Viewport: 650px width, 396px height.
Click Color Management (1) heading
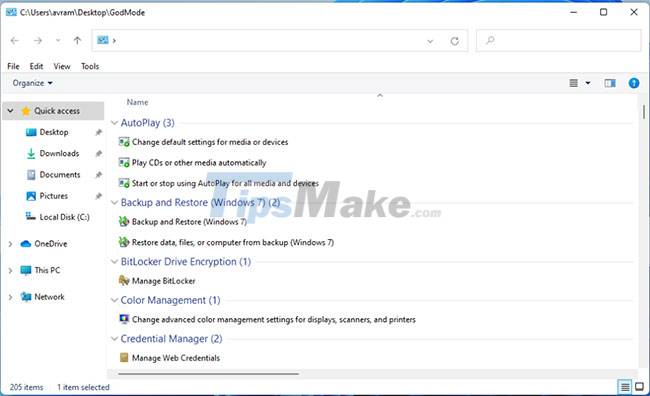click(x=170, y=300)
